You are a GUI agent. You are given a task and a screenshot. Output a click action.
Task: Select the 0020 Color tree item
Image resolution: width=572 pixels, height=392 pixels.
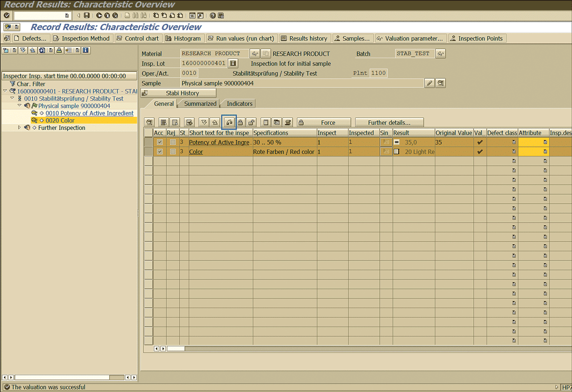[x=60, y=121]
